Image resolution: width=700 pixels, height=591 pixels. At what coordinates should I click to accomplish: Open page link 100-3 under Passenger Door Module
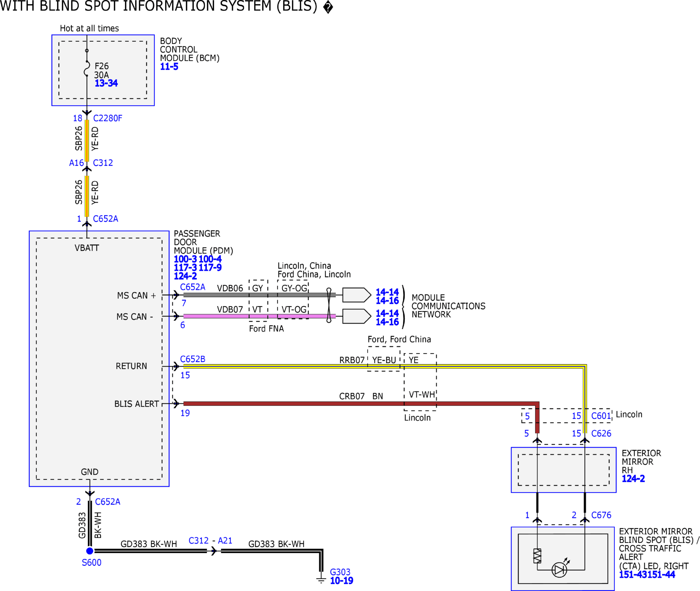185,259
